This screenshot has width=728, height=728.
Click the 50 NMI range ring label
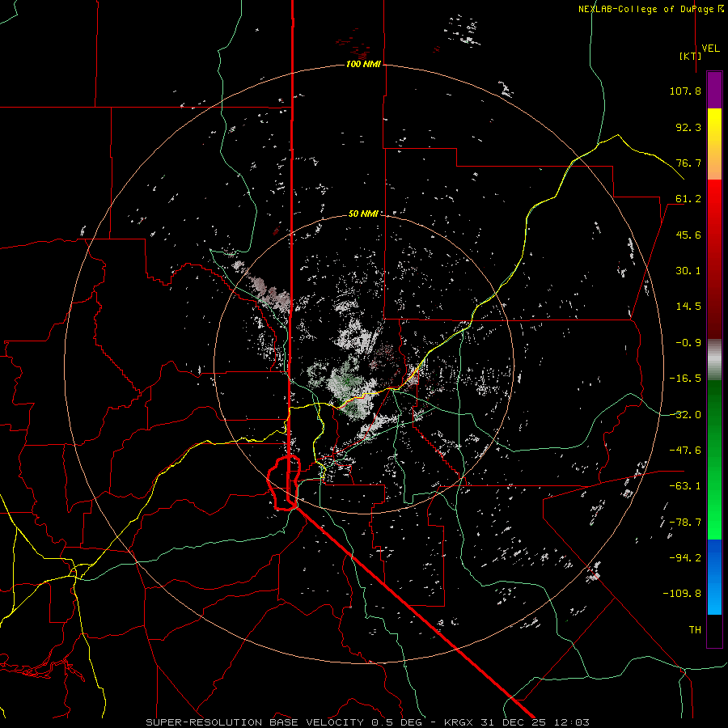click(363, 214)
